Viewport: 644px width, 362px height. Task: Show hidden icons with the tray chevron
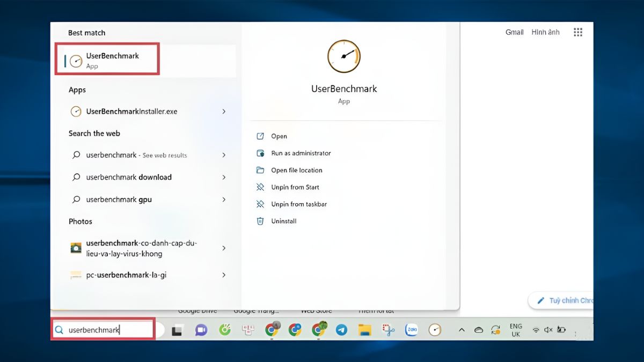[462, 330]
